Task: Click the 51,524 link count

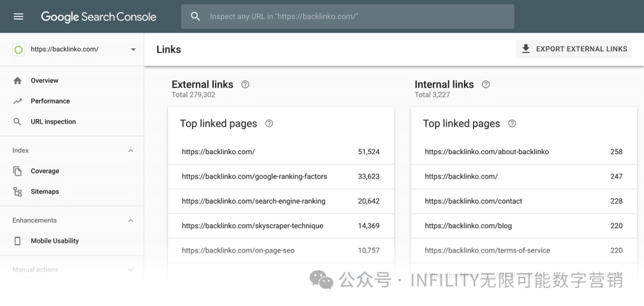Action: pos(369,152)
